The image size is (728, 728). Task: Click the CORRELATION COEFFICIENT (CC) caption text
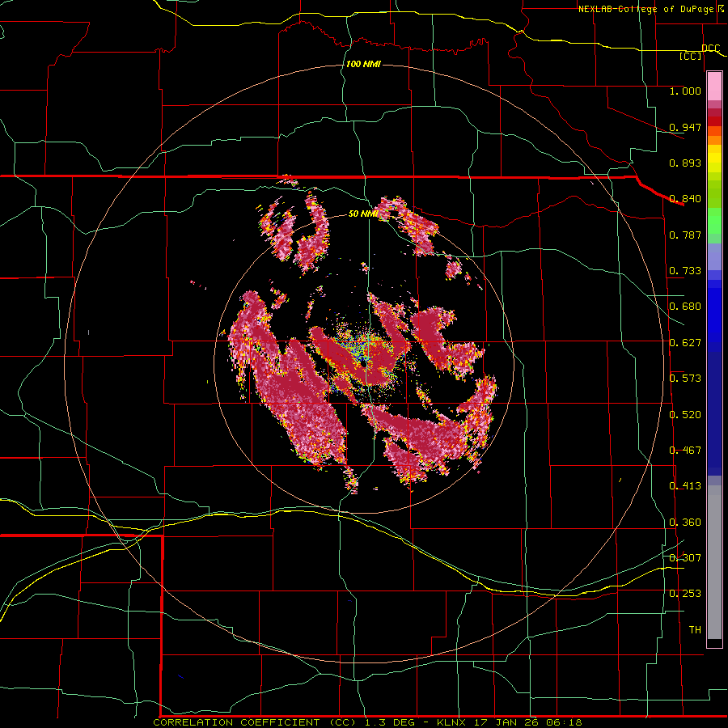255,722
